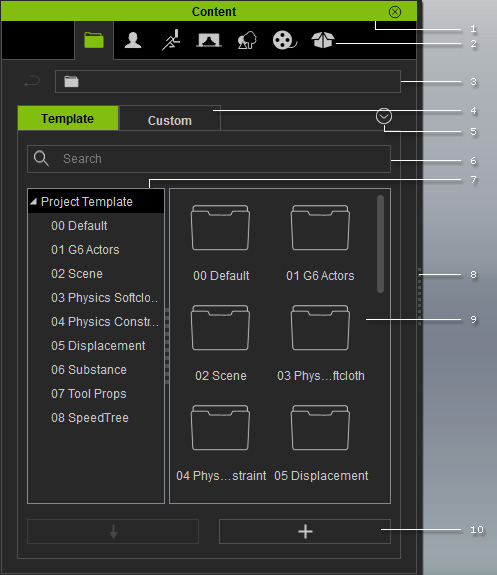The height and width of the screenshot is (575, 497).
Task: Close the Content panel
Action: click(x=395, y=12)
